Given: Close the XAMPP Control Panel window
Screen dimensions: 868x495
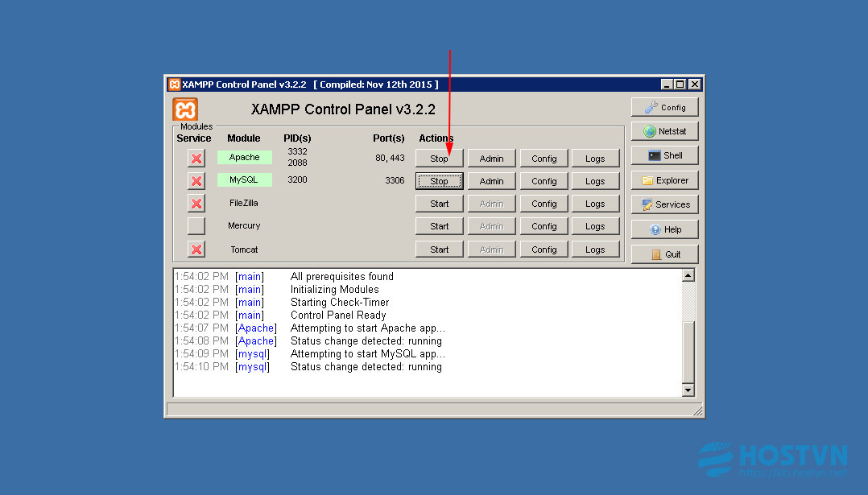Looking at the screenshot, I should click(695, 84).
